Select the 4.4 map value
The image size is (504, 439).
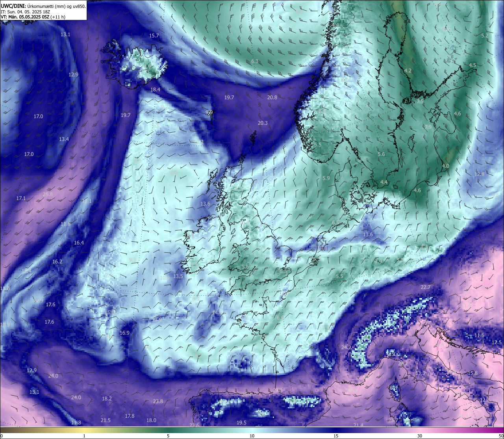(384, 182)
